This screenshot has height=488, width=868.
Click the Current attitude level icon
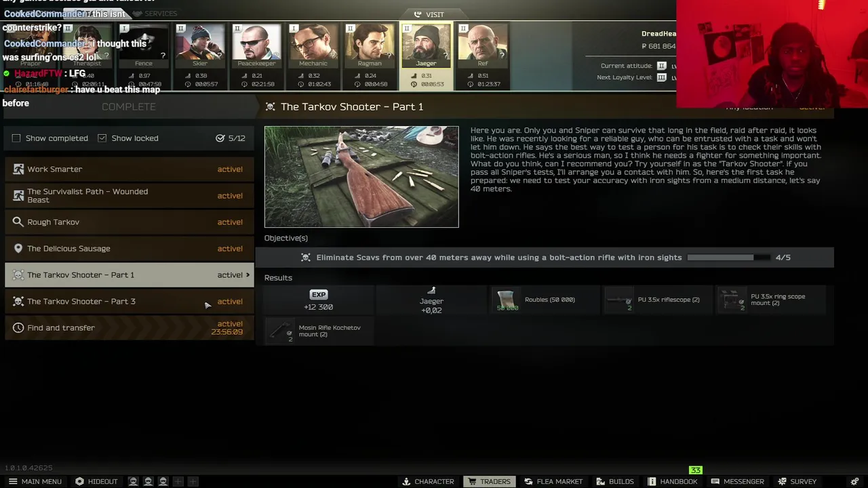[662, 66]
